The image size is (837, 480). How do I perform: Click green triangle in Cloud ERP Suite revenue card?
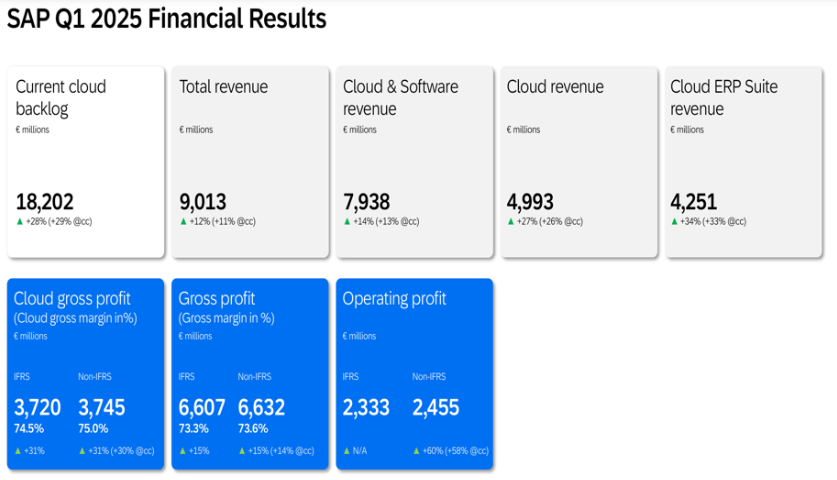click(674, 221)
